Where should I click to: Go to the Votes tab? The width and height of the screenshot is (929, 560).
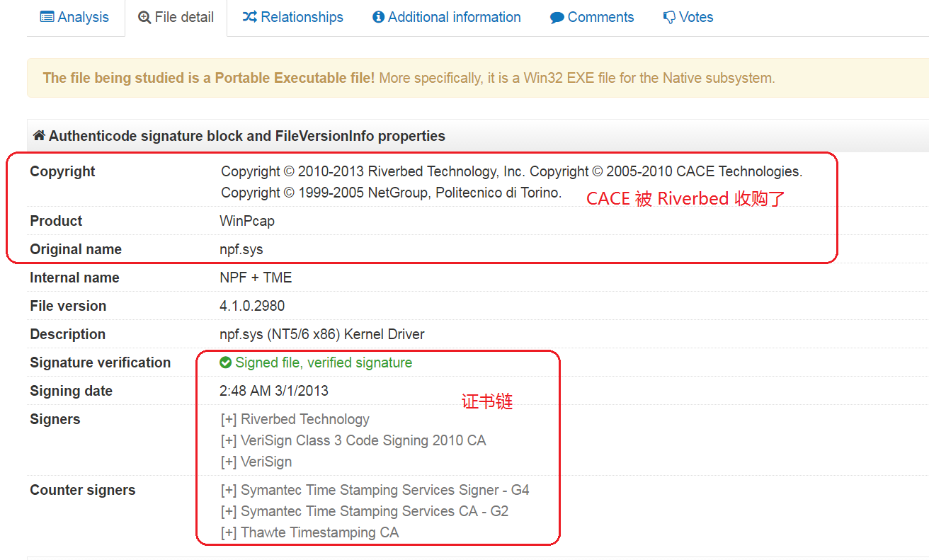[696, 17]
